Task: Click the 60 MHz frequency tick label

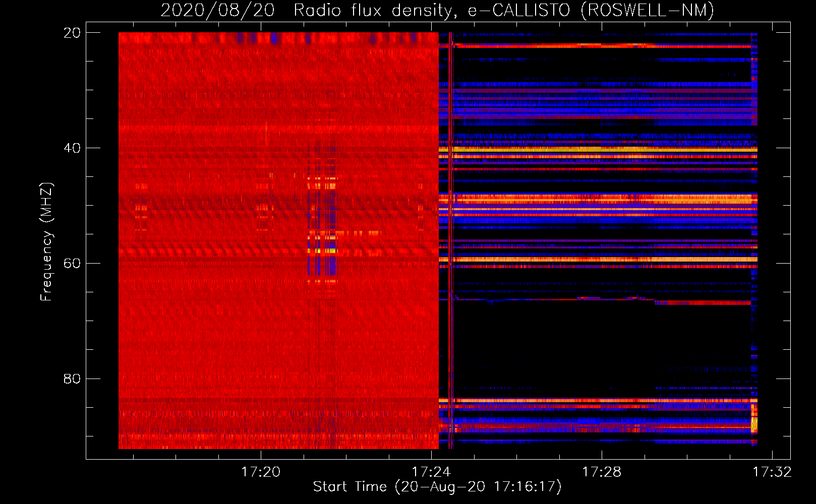Action: tap(72, 264)
